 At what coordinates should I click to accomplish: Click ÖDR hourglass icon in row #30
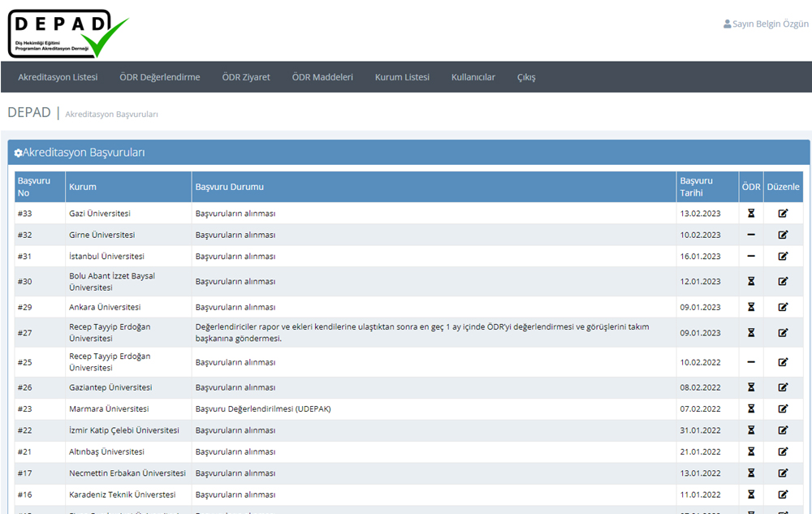coord(751,282)
